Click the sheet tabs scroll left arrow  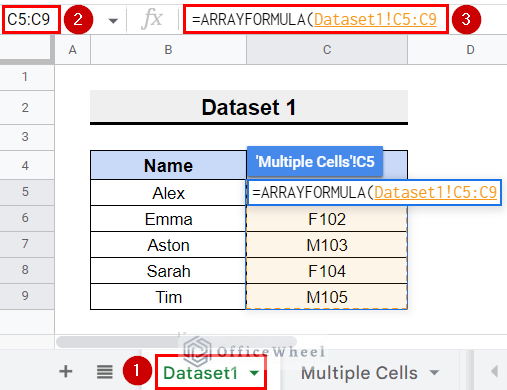494,371
